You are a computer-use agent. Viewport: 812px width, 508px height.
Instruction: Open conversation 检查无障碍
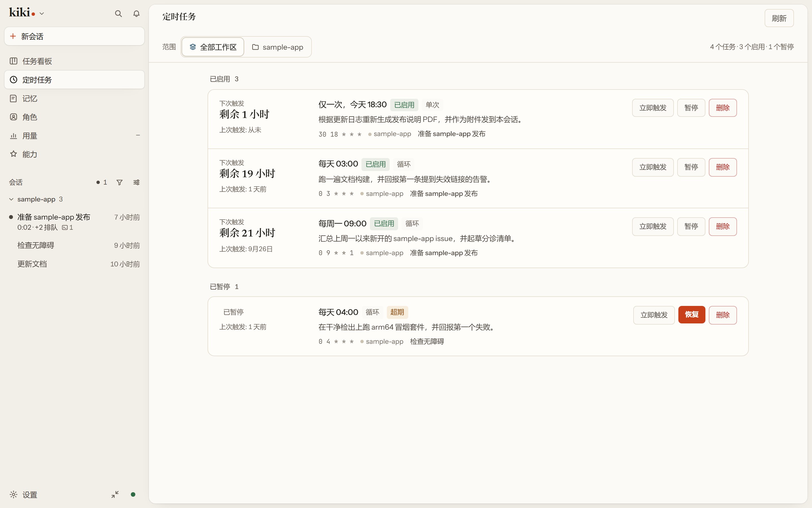[74, 245]
